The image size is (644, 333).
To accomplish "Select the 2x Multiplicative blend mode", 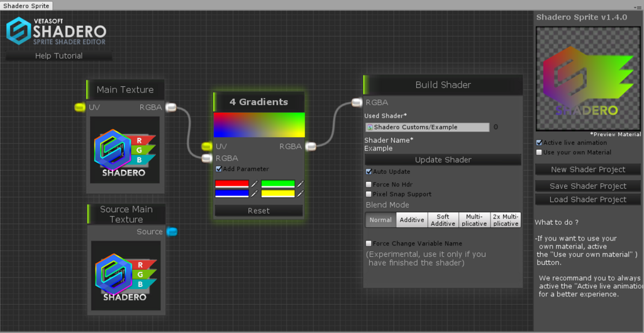I will tap(506, 220).
